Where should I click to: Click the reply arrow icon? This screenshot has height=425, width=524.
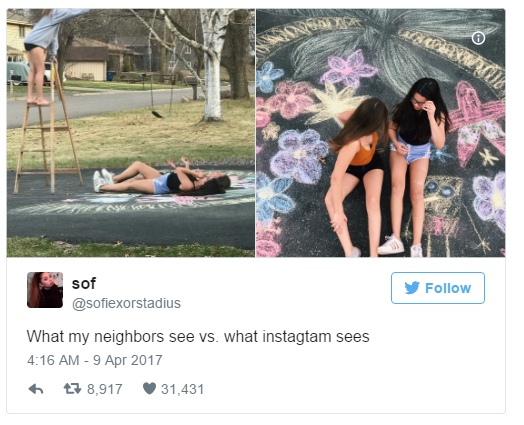point(36,389)
